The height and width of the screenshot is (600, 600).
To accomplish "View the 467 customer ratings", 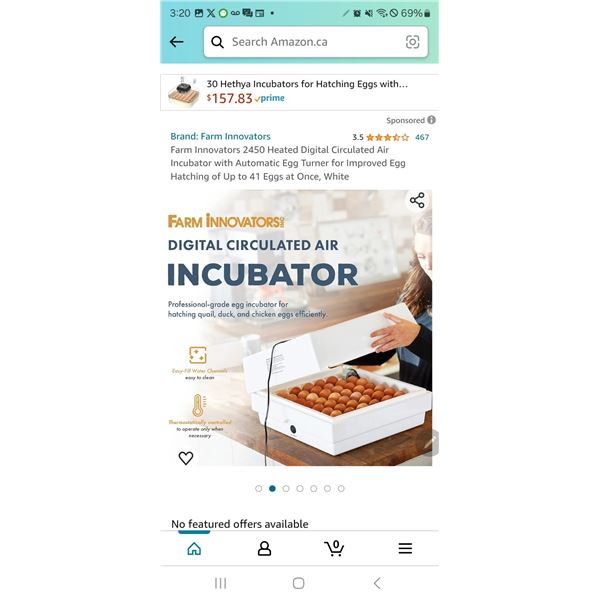I will [422, 137].
